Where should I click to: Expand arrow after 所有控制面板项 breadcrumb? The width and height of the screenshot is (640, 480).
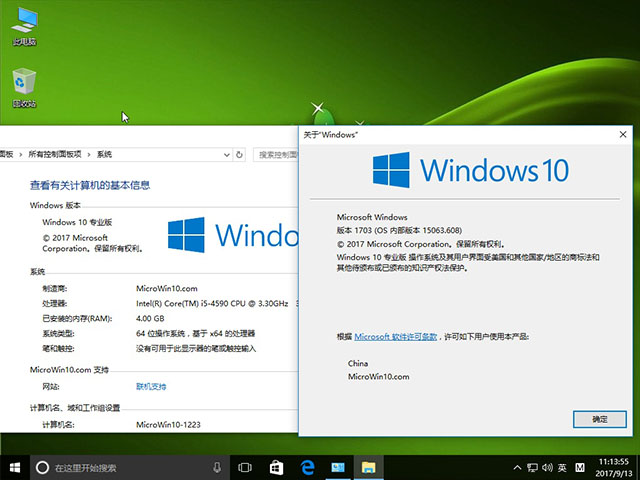89,154
